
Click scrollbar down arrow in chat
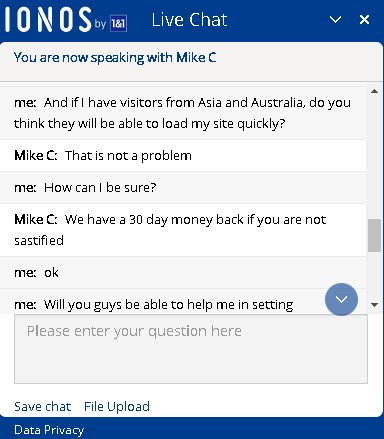(374, 305)
